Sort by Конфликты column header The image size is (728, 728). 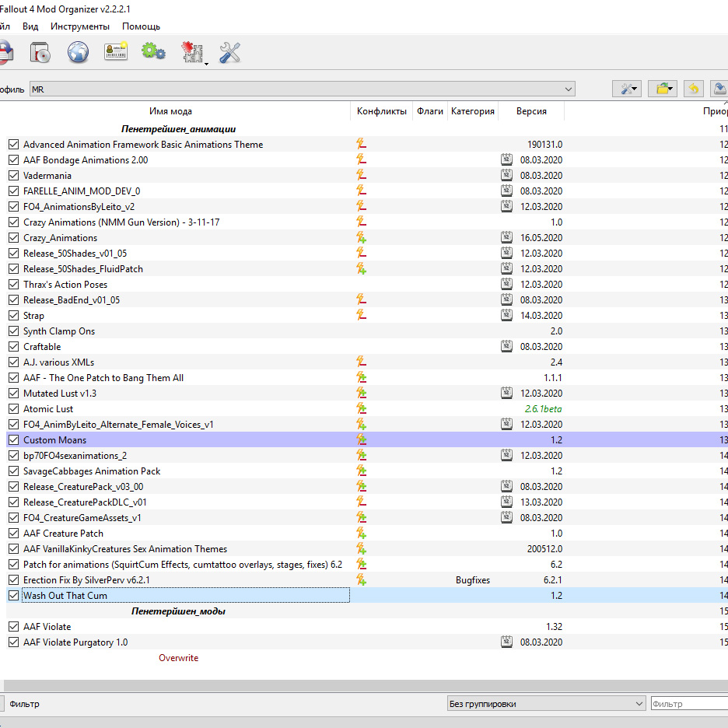382,111
